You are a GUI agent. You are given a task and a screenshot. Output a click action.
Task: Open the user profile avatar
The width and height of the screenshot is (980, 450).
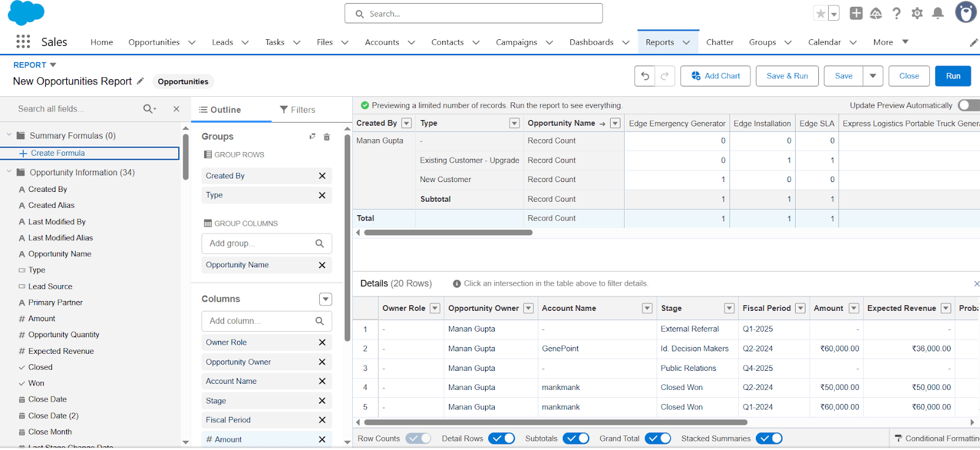click(966, 12)
